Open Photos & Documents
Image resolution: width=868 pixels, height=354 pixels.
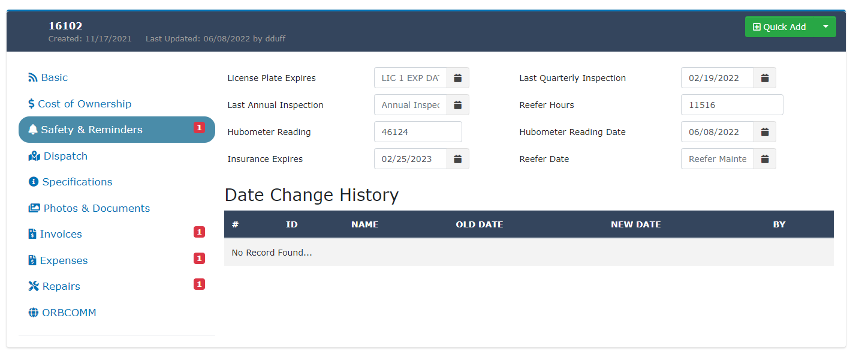click(89, 208)
